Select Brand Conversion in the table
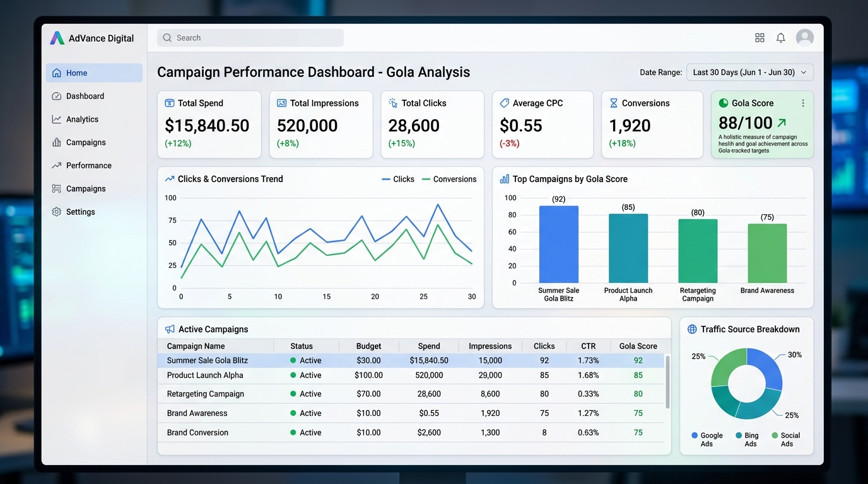This screenshot has width=868, height=484. pyautogui.click(x=198, y=433)
